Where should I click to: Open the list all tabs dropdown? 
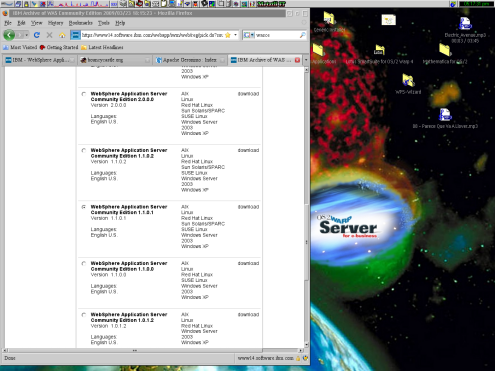coord(306,60)
